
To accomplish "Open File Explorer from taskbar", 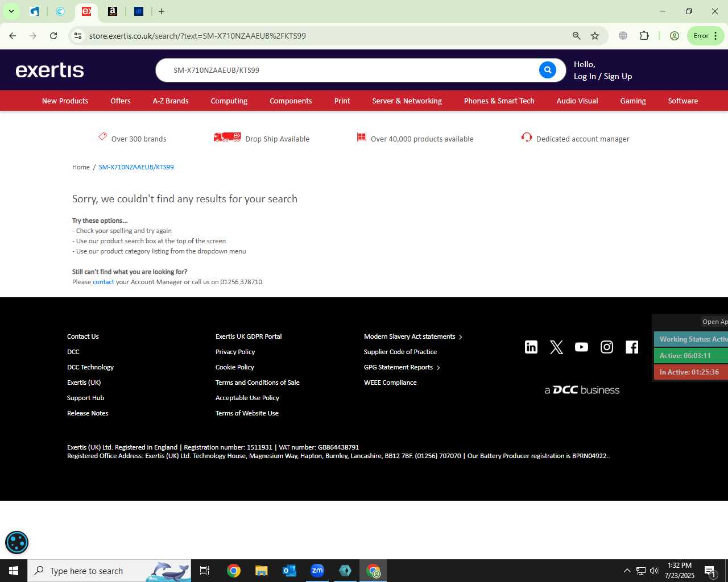I will click(261, 571).
